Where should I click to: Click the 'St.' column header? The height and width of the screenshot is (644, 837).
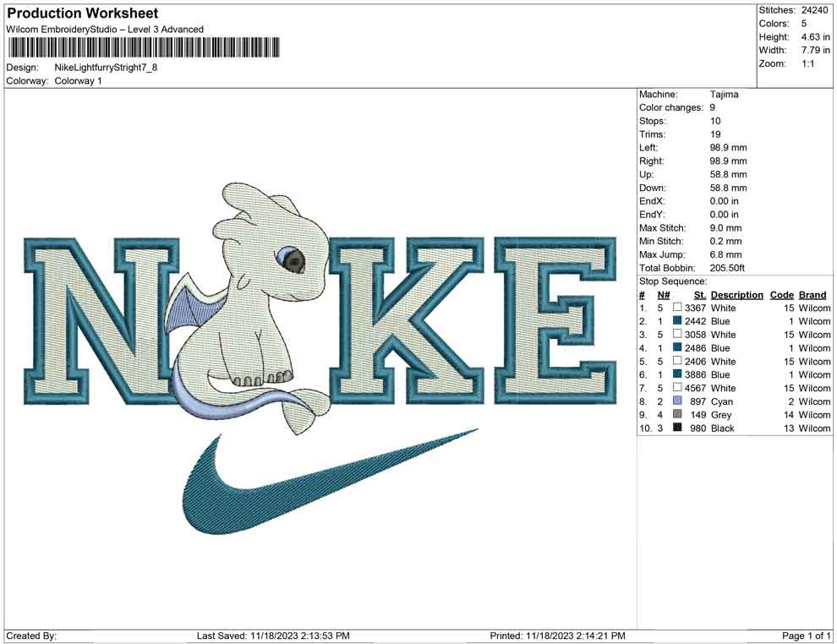point(700,295)
